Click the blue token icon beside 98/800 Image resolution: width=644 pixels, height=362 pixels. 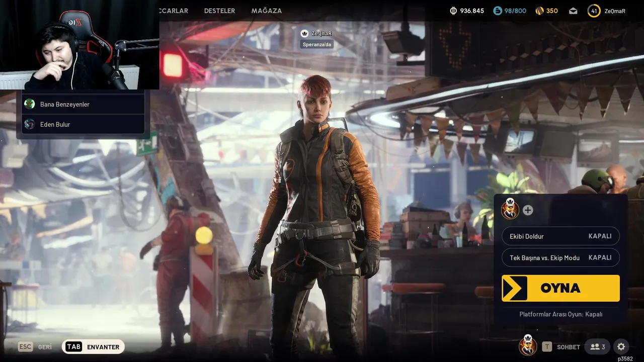[498, 11]
